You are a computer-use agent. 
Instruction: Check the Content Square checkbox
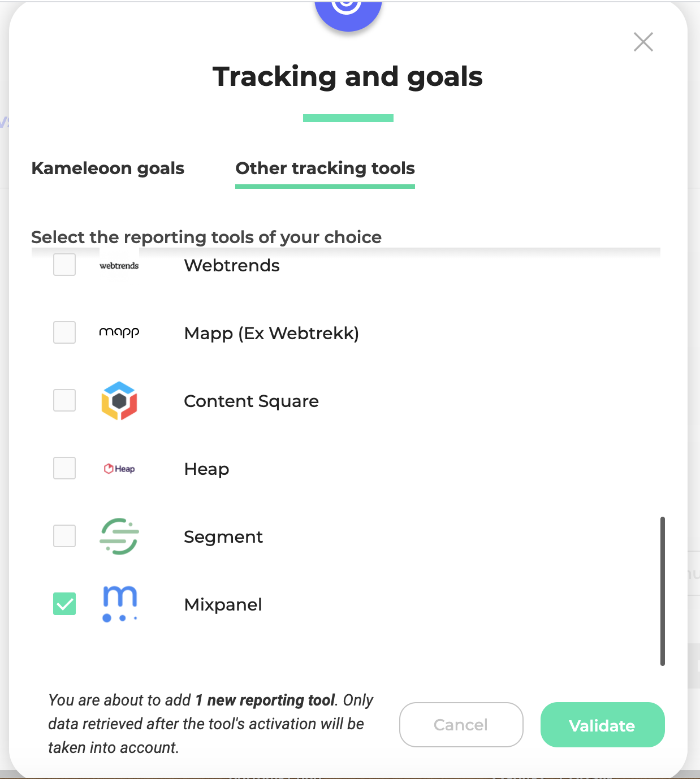pyautogui.click(x=64, y=400)
